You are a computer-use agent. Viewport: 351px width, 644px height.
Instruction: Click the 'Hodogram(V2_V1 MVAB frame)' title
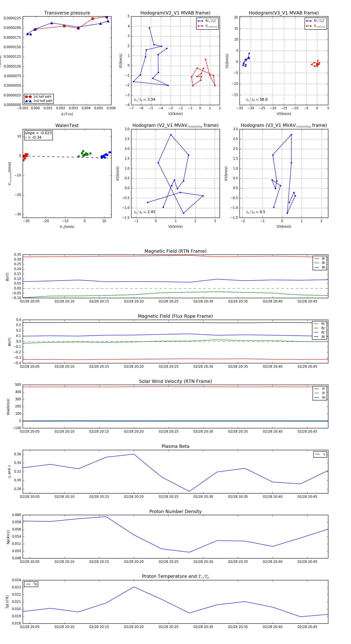[x=175, y=13]
